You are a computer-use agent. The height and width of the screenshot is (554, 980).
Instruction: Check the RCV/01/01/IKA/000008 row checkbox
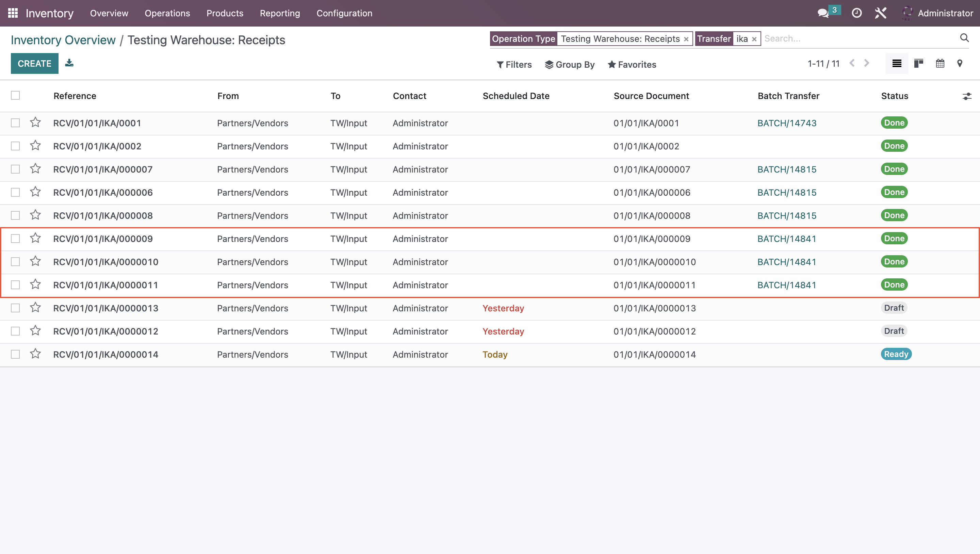coord(15,216)
